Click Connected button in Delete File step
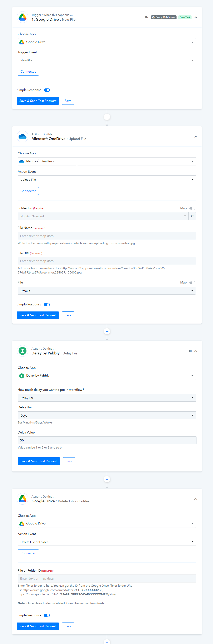This screenshot has width=213, height=644. (x=28, y=553)
